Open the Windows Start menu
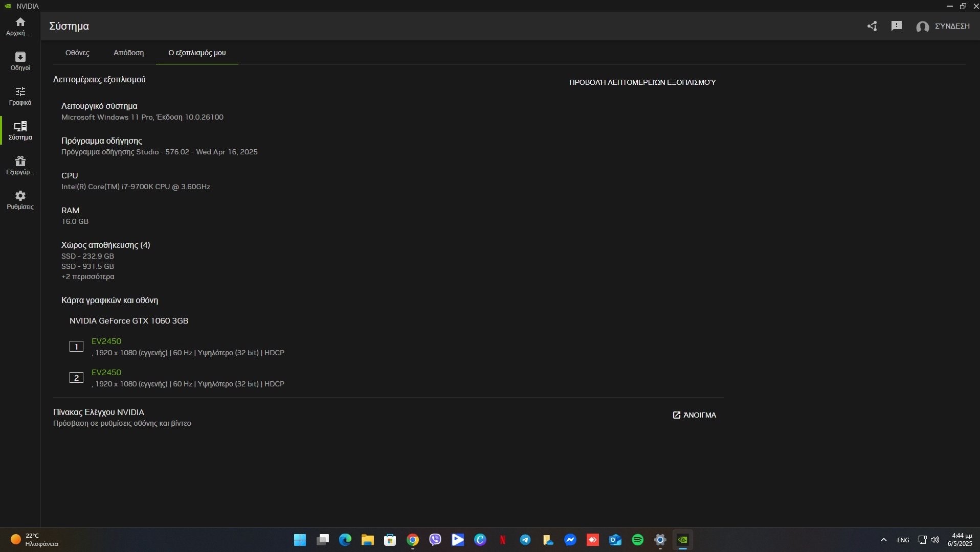980x552 pixels. pos(300,540)
